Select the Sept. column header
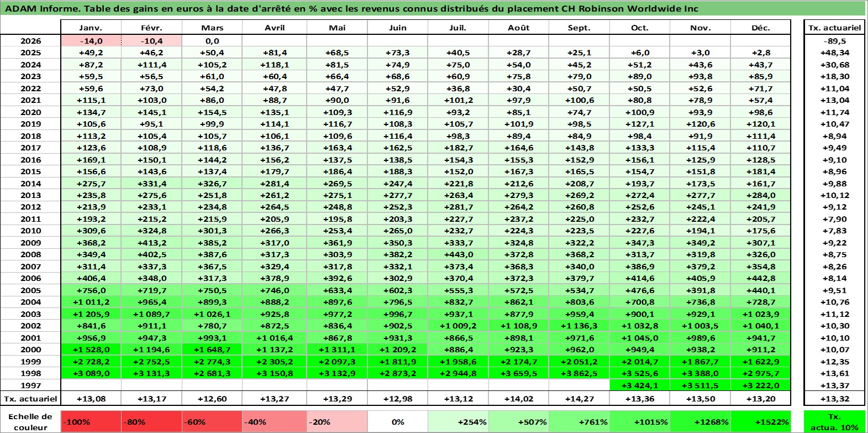Screen dimensions: 868x433 [x=579, y=28]
